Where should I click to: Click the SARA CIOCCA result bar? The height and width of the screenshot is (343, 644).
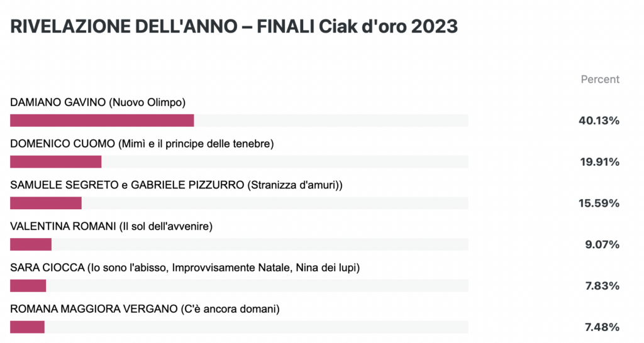pyautogui.click(x=239, y=286)
